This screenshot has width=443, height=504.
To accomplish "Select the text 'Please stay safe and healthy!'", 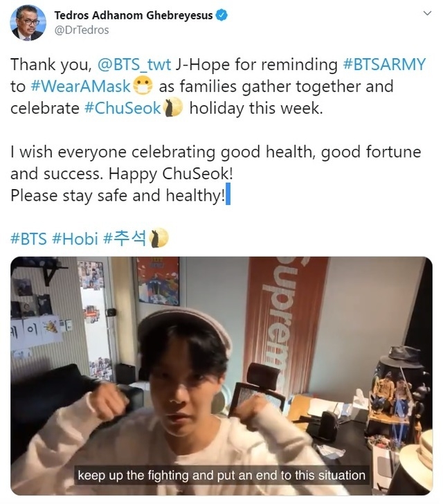I will pos(118,195).
